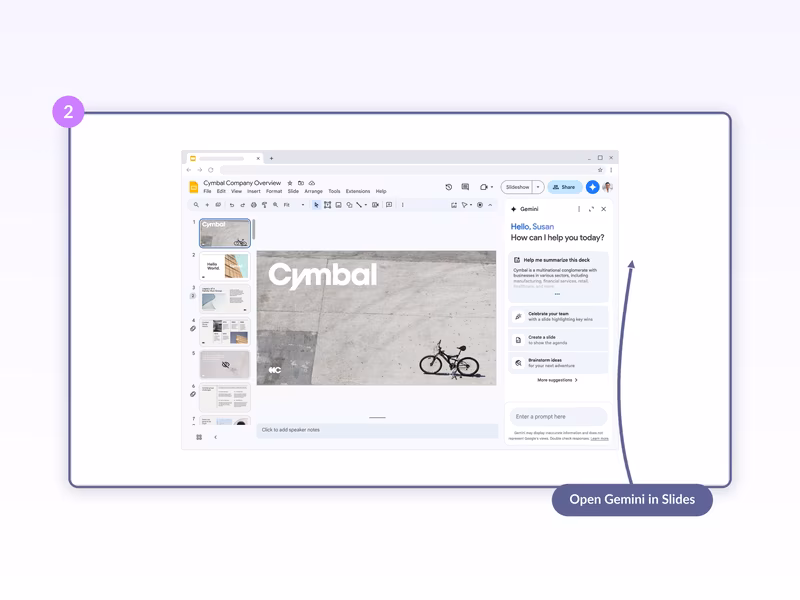The height and width of the screenshot is (600, 800).
Task: Select hidden slide 5 thumbnail
Action: click(x=224, y=364)
